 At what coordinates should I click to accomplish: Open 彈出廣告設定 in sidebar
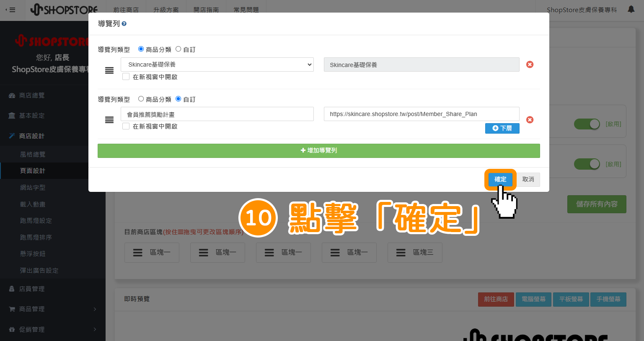[x=39, y=271]
